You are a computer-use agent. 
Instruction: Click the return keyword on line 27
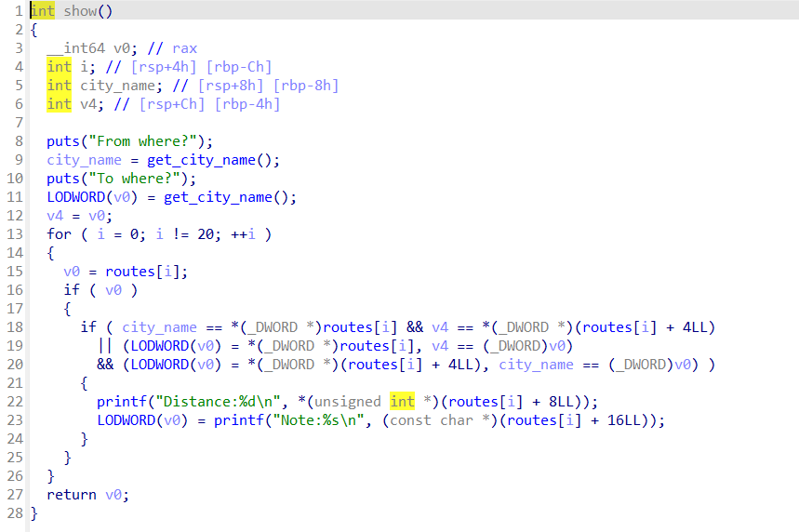pyautogui.click(x=72, y=495)
